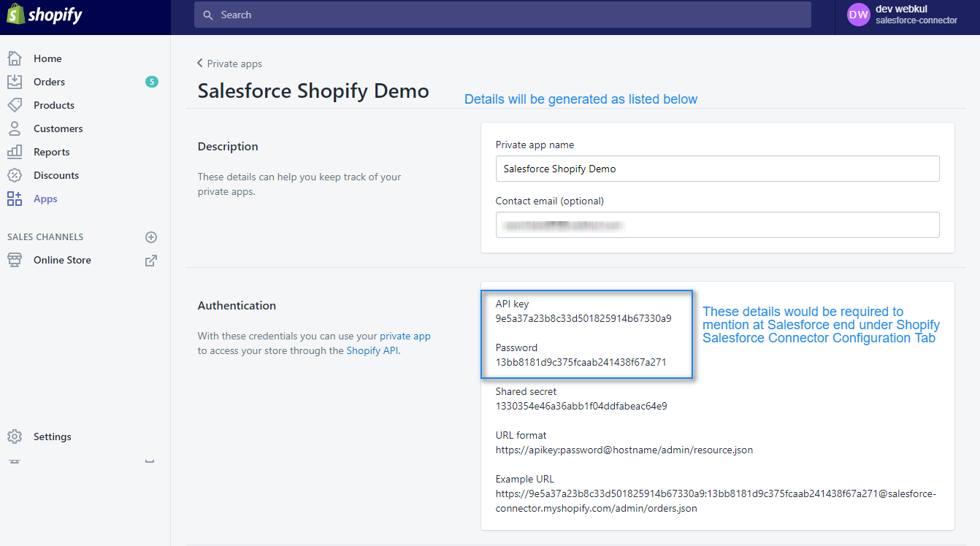Image resolution: width=980 pixels, height=546 pixels.
Task: Click the Home icon in sidebar
Action: [x=15, y=58]
